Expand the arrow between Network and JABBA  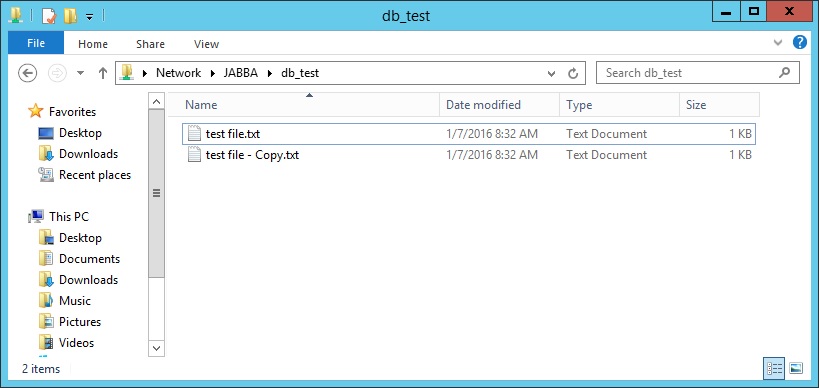click(213, 73)
